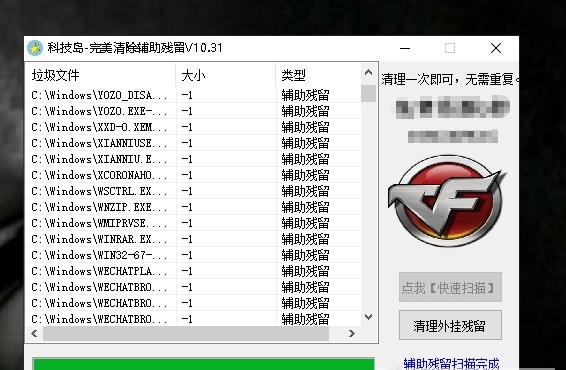Click the 辅助残留扫描完成 status link
This screenshot has width=566, height=370.
click(451, 364)
